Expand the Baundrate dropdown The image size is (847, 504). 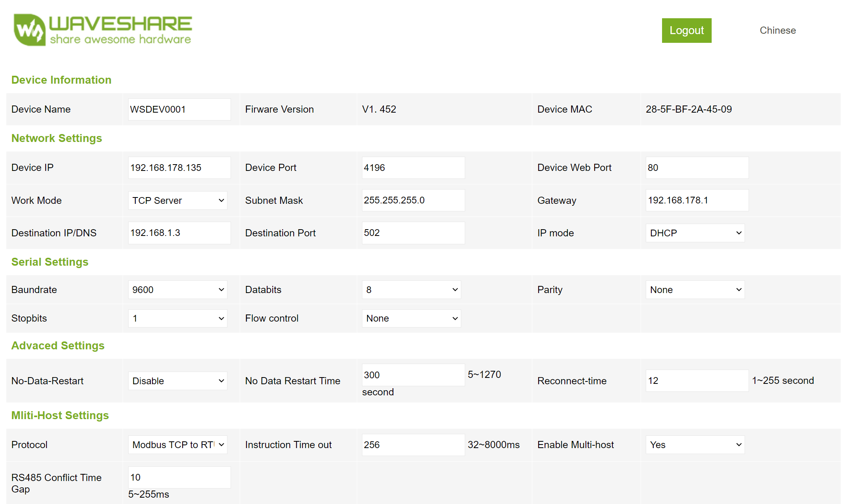pyautogui.click(x=177, y=290)
